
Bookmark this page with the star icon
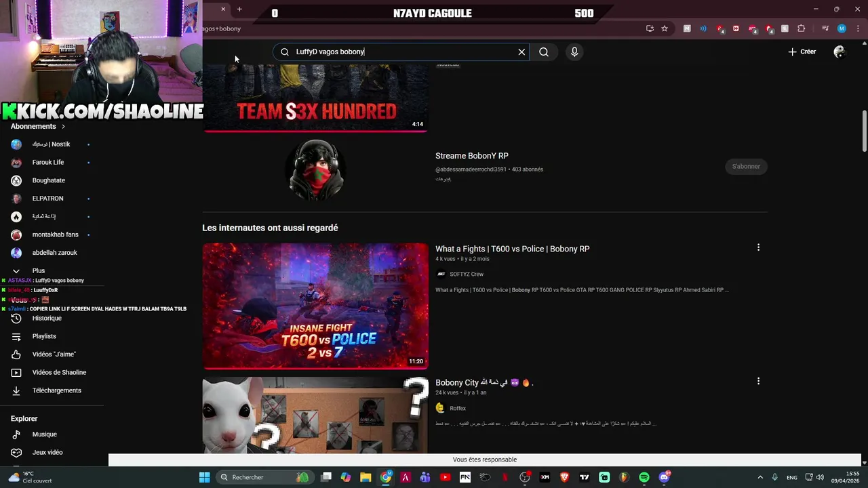[665, 28]
